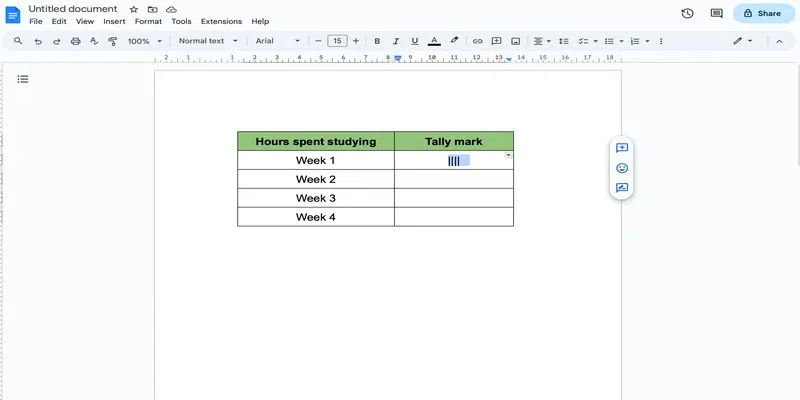
Task: Open the Tools menu
Action: 181,21
